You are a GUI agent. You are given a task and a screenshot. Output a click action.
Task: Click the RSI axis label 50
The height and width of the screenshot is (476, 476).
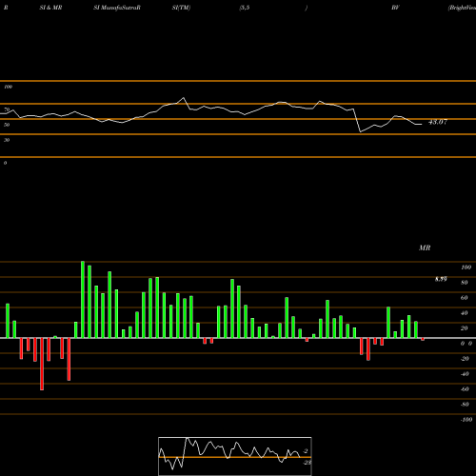(x=7, y=125)
